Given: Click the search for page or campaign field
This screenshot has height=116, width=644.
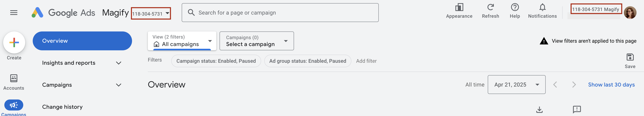Looking at the screenshot, I should click(280, 13).
